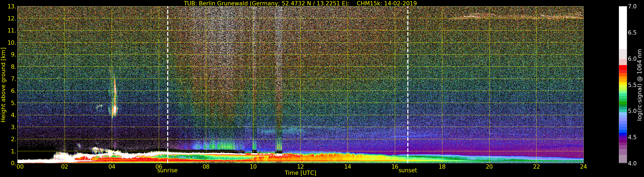Click the 'Height above ground [km]' axis label
The image size is (644, 177).
point(3,85)
